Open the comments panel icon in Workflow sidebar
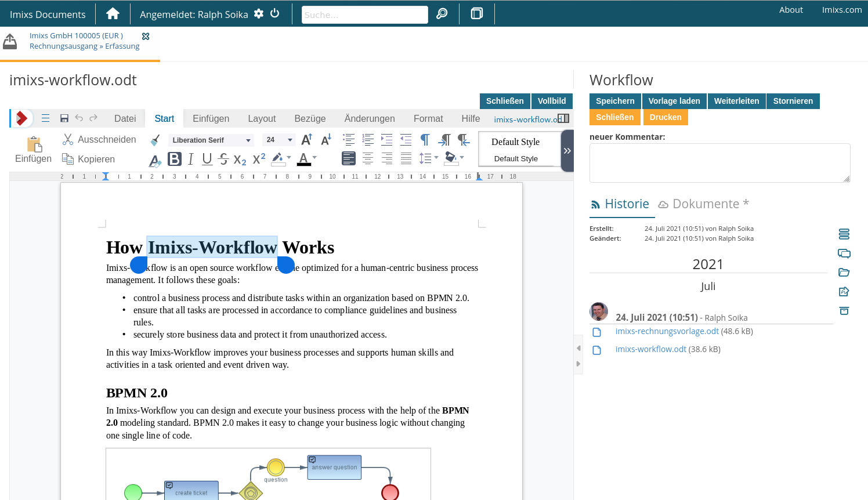 (844, 253)
